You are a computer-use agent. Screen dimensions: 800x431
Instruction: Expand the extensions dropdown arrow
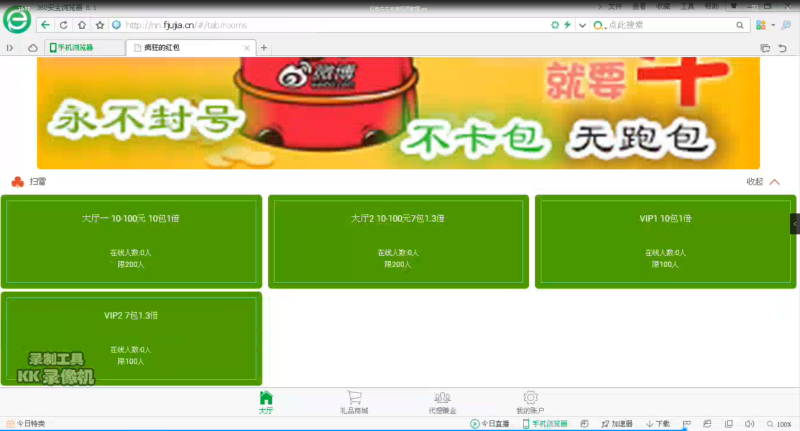coord(773,25)
